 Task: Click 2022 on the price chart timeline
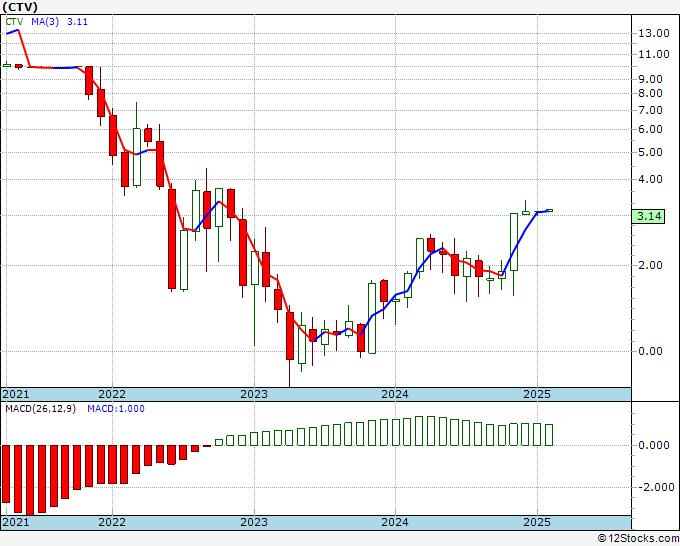click(112, 394)
